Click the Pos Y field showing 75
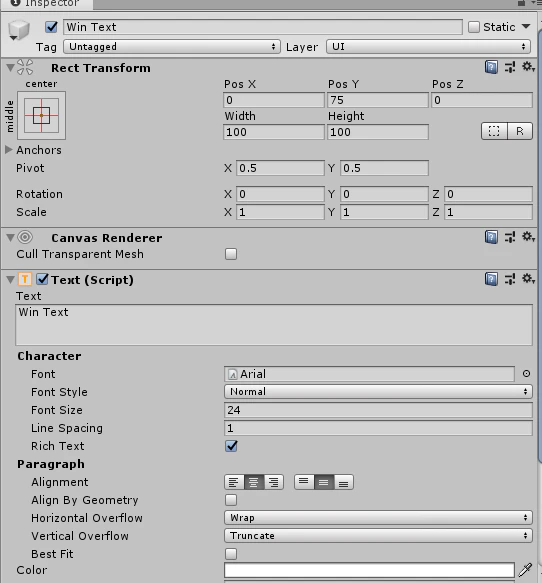The width and height of the screenshot is (542, 583). 378,100
